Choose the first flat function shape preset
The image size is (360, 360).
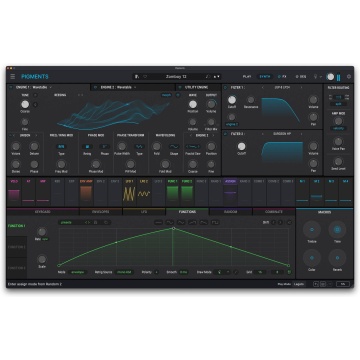click(159, 222)
